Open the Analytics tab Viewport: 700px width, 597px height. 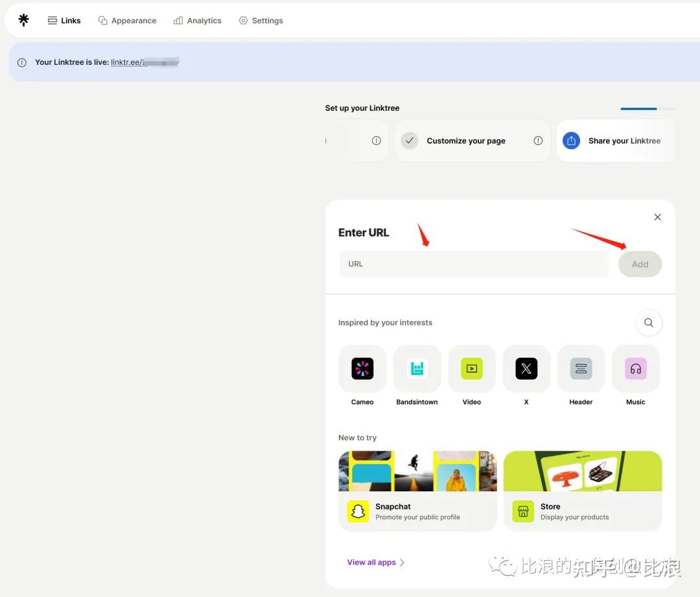(x=198, y=20)
